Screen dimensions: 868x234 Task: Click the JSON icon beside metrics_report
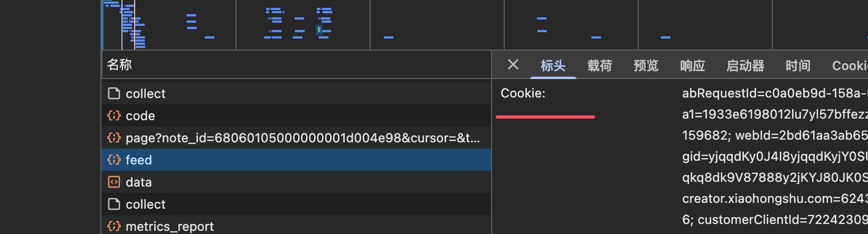114,226
